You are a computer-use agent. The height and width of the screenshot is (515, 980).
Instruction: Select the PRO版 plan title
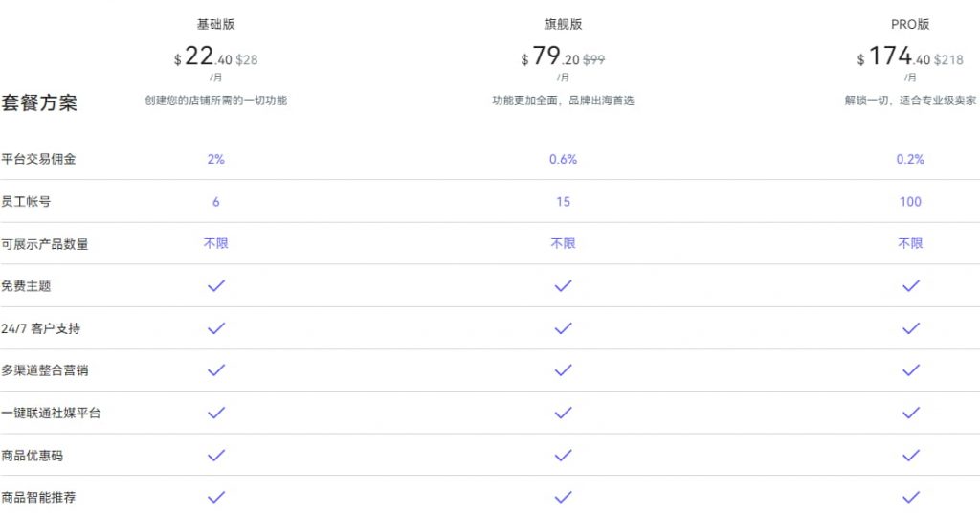click(x=910, y=24)
